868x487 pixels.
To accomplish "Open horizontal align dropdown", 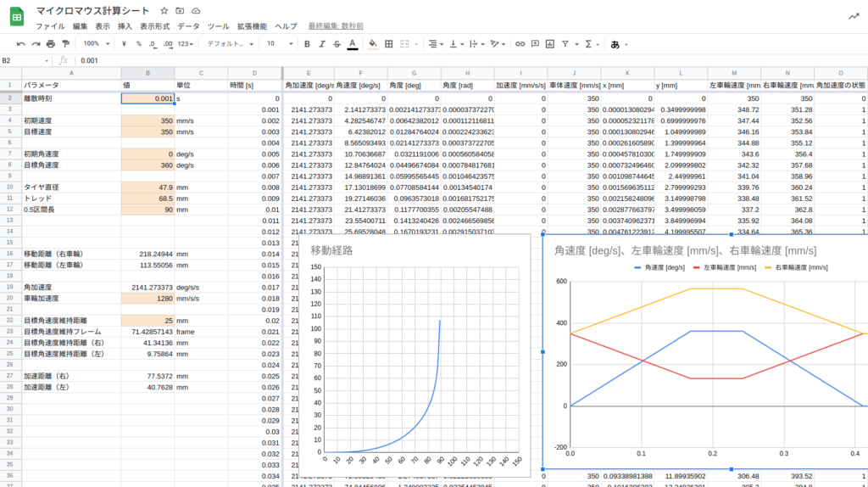I will pyautogui.click(x=437, y=44).
